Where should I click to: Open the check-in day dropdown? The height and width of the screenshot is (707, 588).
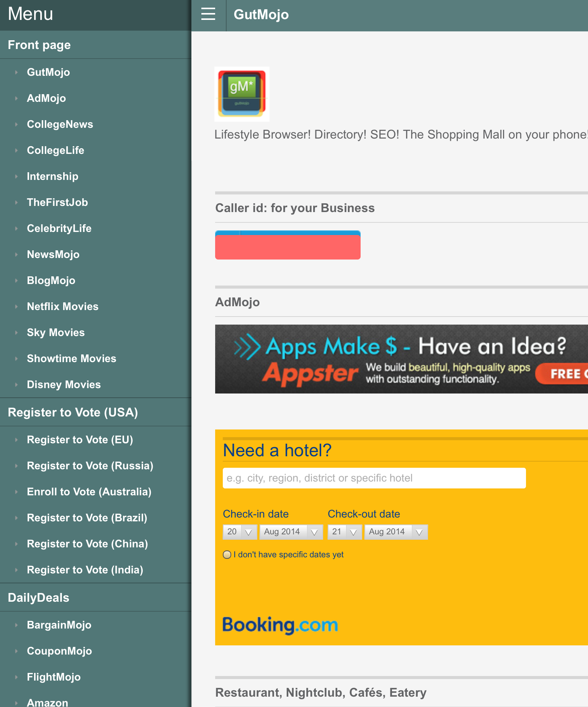pos(240,532)
